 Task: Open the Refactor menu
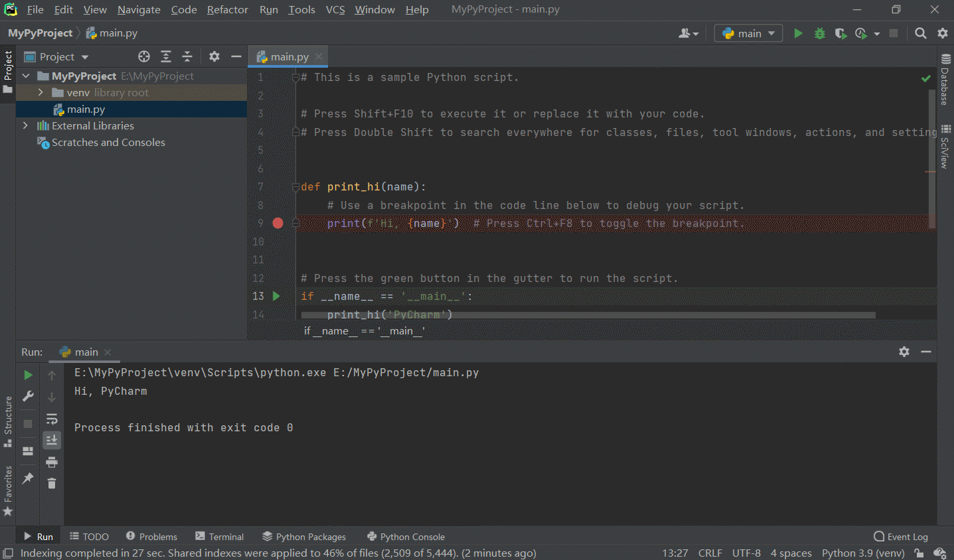tap(227, 9)
